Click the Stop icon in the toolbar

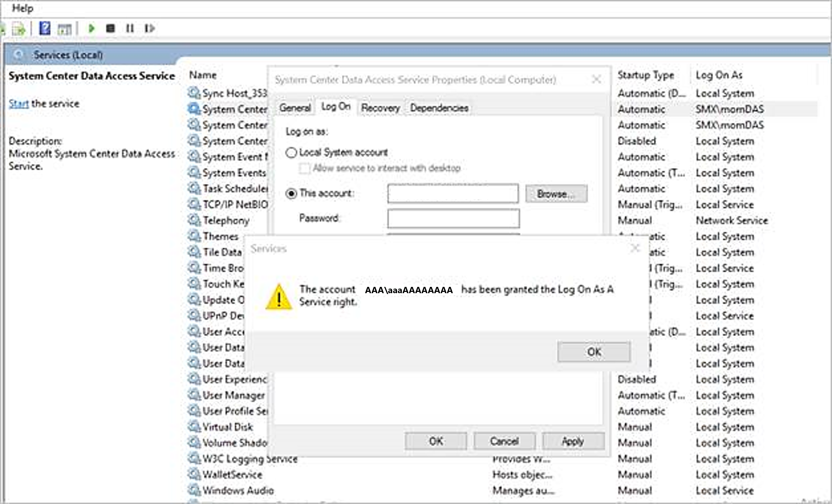(110, 29)
